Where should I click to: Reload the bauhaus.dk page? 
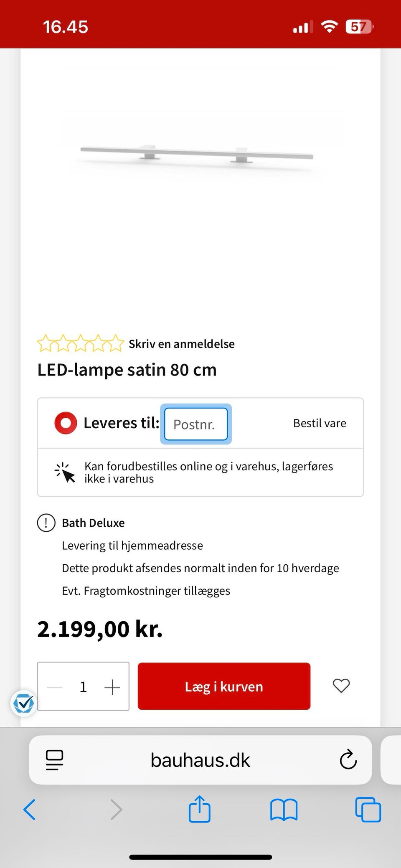click(348, 760)
